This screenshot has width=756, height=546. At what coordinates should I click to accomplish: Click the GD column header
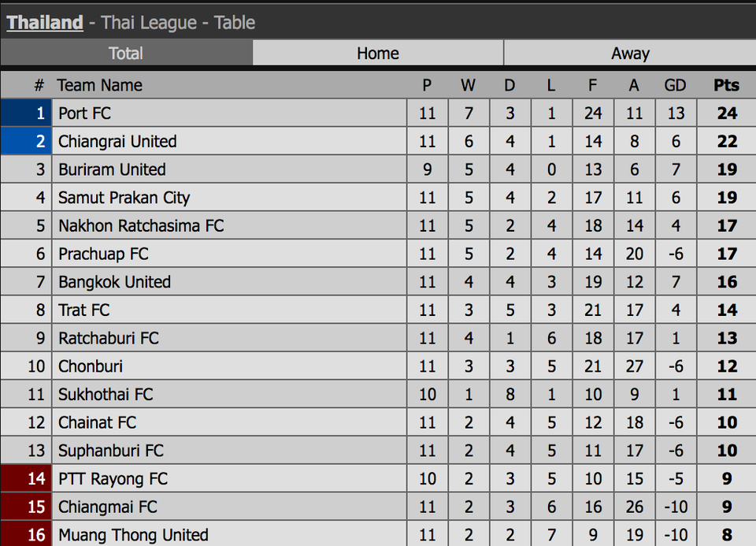675,85
